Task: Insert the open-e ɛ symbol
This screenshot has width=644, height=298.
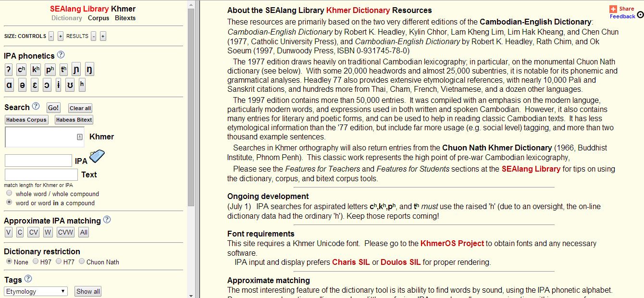Action: (x=35, y=85)
